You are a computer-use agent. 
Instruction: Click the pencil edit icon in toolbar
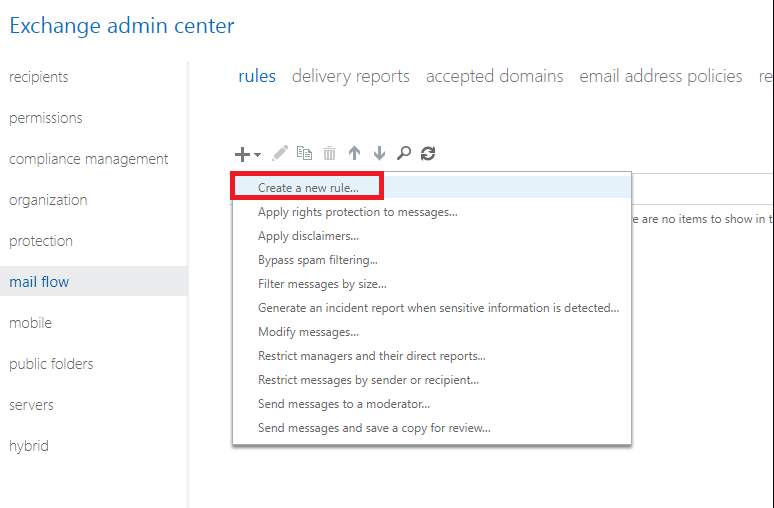tap(280, 154)
